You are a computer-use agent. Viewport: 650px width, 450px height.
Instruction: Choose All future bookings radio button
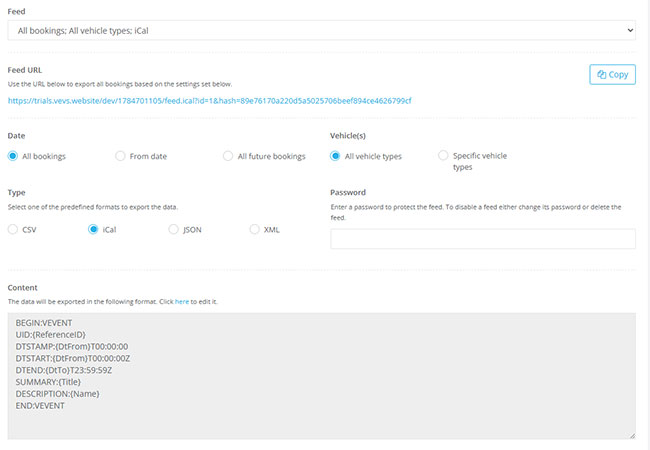(x=228, y=156)
